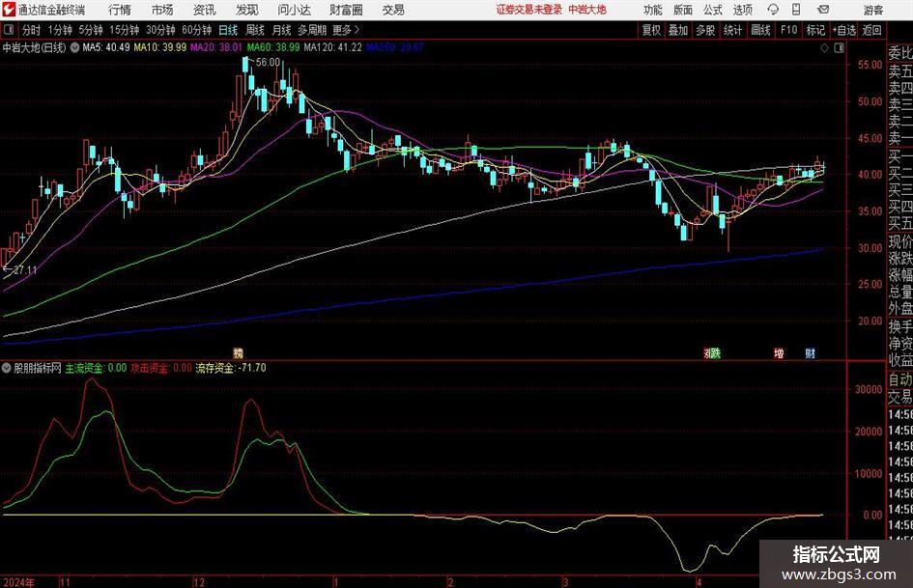Click 证券交易未登录 login link
Viewport: 913px width, 588px height.
tap(529, 10)
